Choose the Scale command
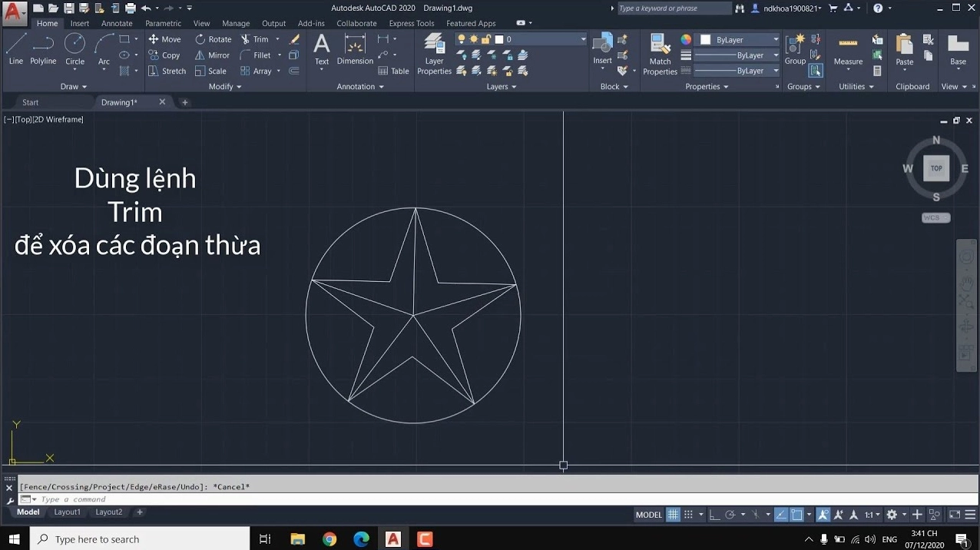The width and height of the screenshot is (980, 550). (x=210, y=71)
